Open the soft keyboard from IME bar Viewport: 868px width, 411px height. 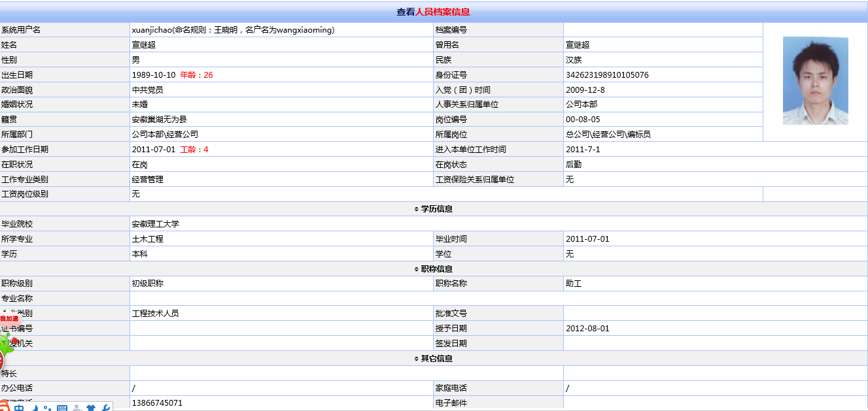click(x=62, y=408)
